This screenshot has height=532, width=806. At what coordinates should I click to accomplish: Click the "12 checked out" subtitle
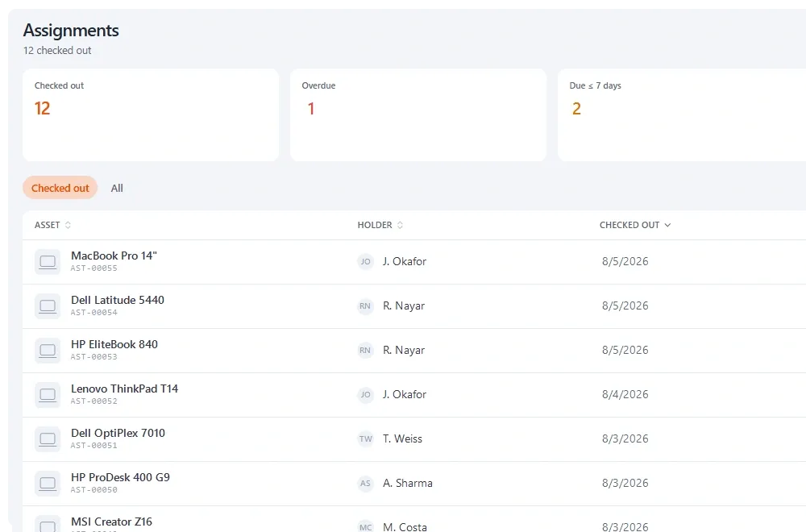(57, 50)
